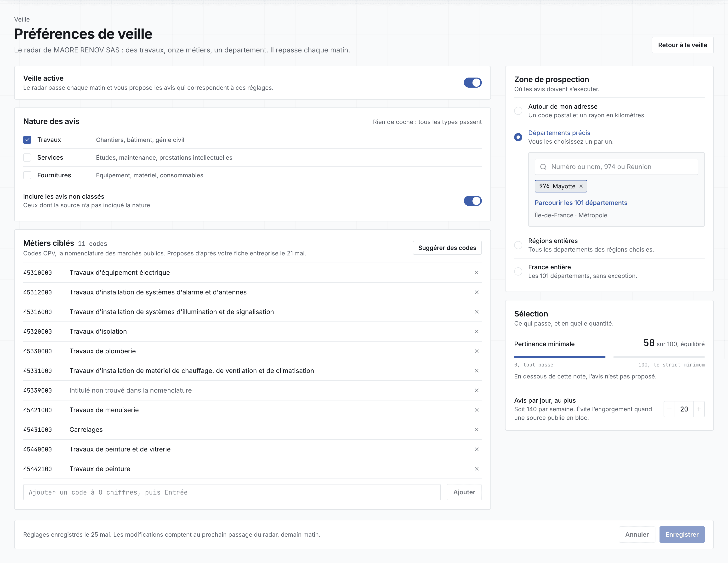Select the France entière radio option
Image resolution: width=728 pixels, height=563 pixels.
(518, 271)
